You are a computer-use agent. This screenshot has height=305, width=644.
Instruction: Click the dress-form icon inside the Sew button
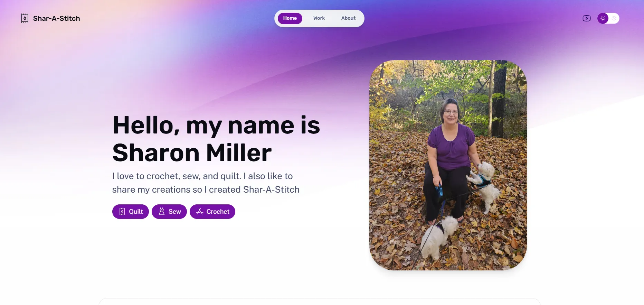[x=162, y=212]
